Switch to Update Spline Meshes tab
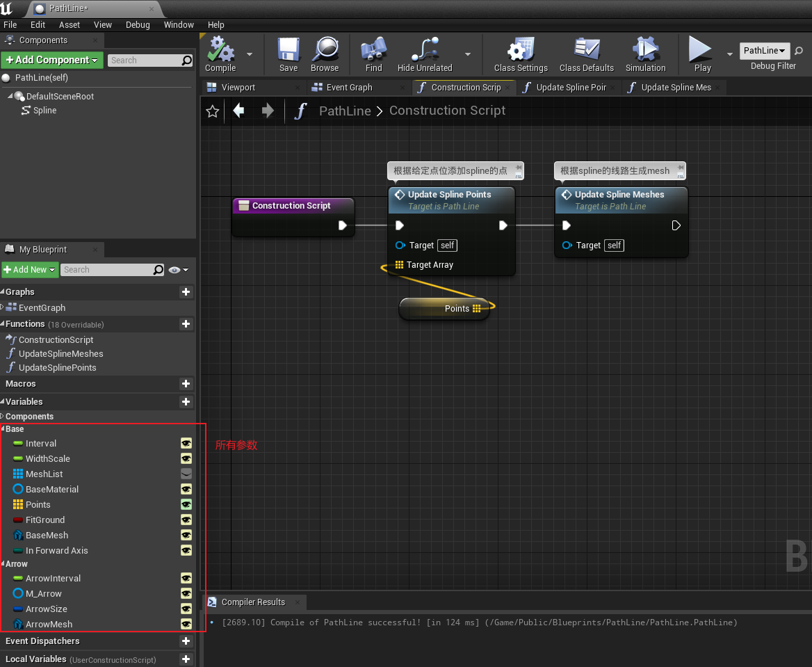812x667 pixels. coord(673,87)
